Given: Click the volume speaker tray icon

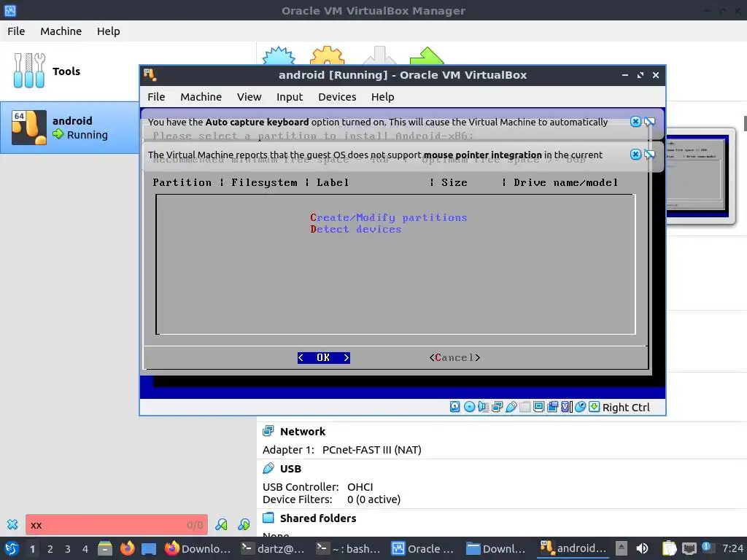Looking at the screenshot, I should pos(642,548).
